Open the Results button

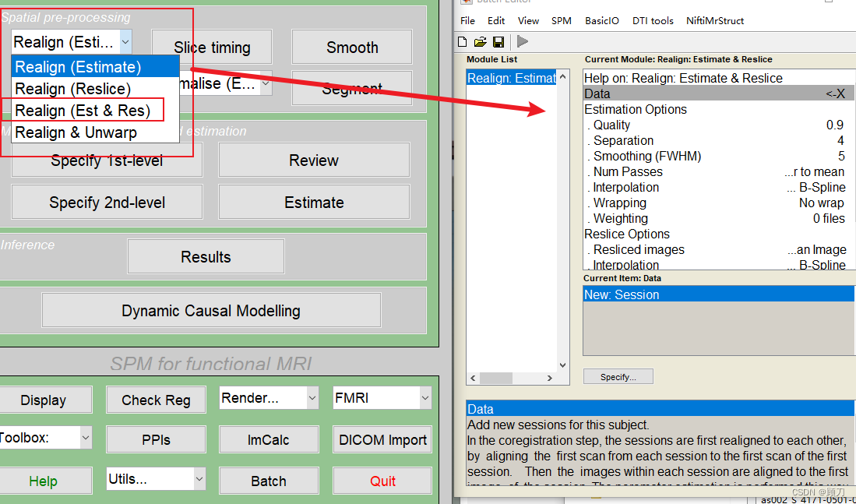point(206,256)
